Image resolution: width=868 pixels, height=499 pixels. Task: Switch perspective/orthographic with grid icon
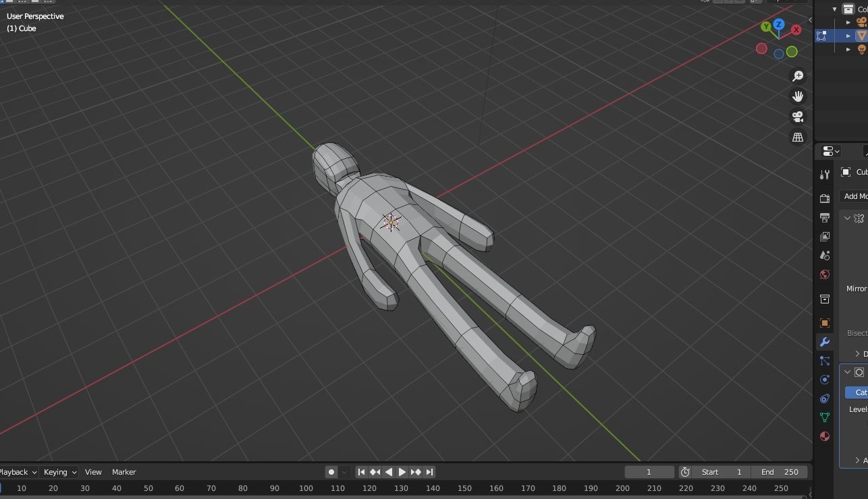(798, 137)
